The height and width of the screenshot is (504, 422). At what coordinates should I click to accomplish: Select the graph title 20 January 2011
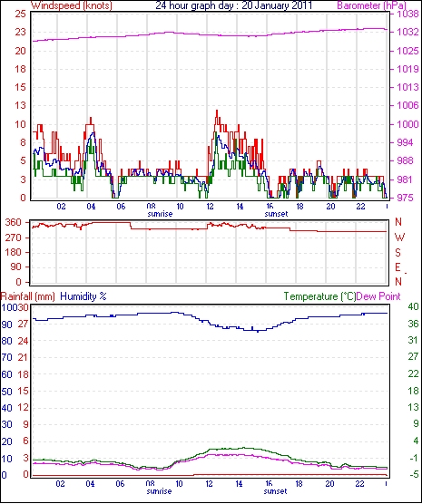click(x=277, y=5)
